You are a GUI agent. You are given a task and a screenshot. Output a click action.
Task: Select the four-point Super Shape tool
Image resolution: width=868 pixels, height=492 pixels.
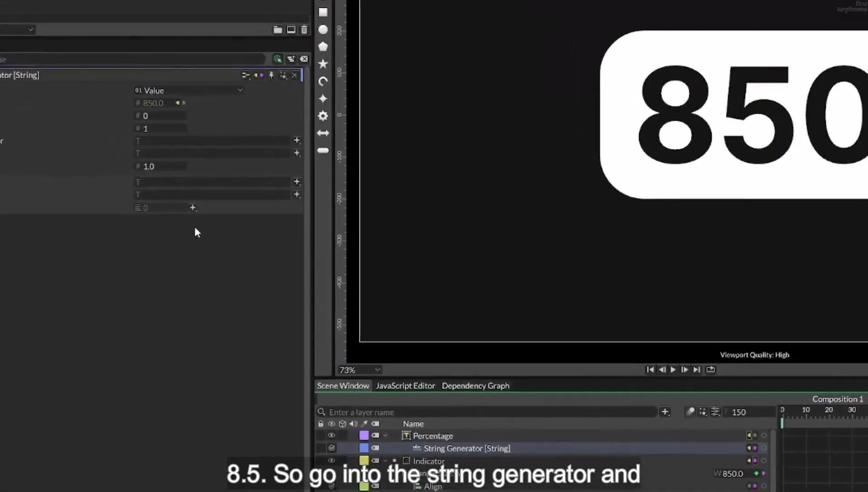(x=323, y=99)
